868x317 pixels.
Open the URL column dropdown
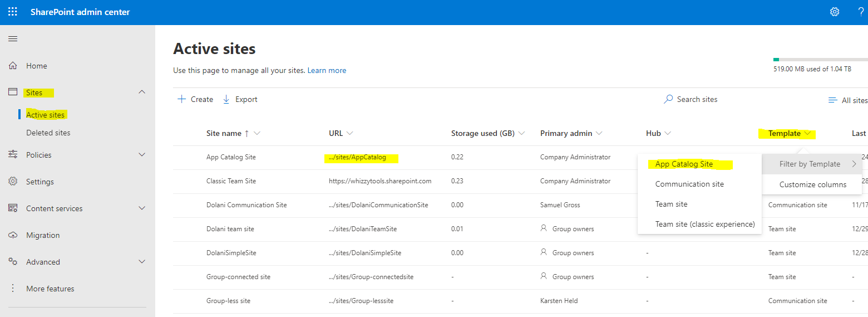(349, 133)
